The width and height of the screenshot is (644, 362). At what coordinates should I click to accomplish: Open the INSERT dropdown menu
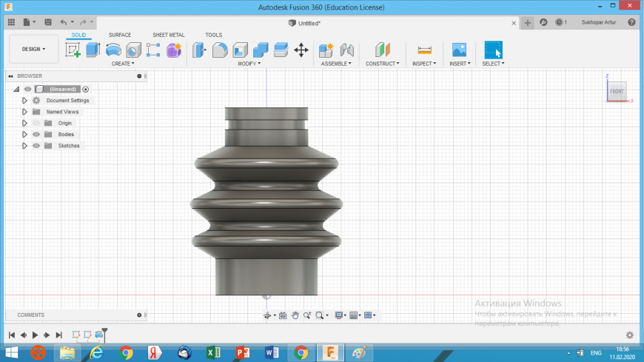[460, 64]
